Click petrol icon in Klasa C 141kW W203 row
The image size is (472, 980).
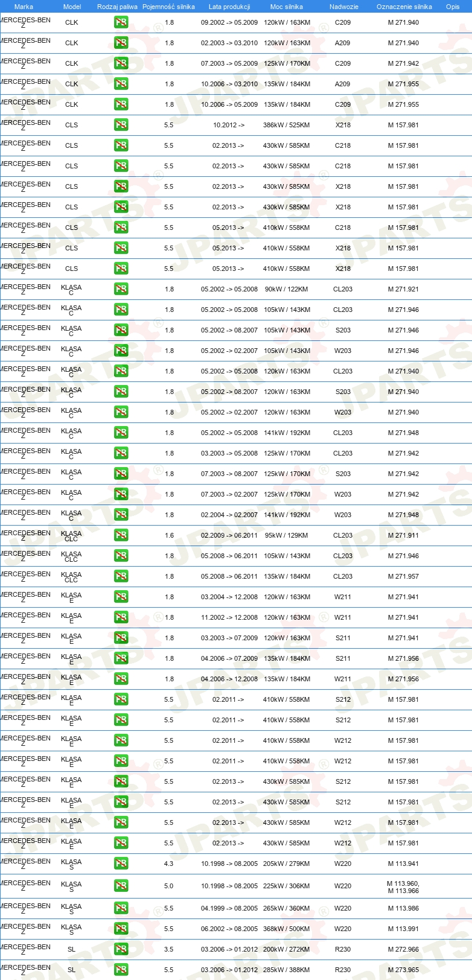(x=121, y=515)
